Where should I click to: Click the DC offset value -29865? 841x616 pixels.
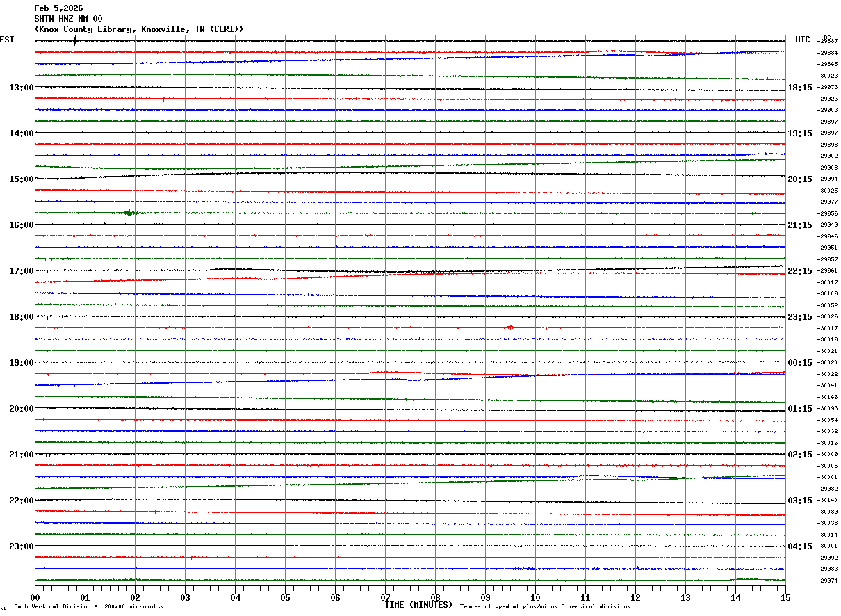(x=828, y=64)
